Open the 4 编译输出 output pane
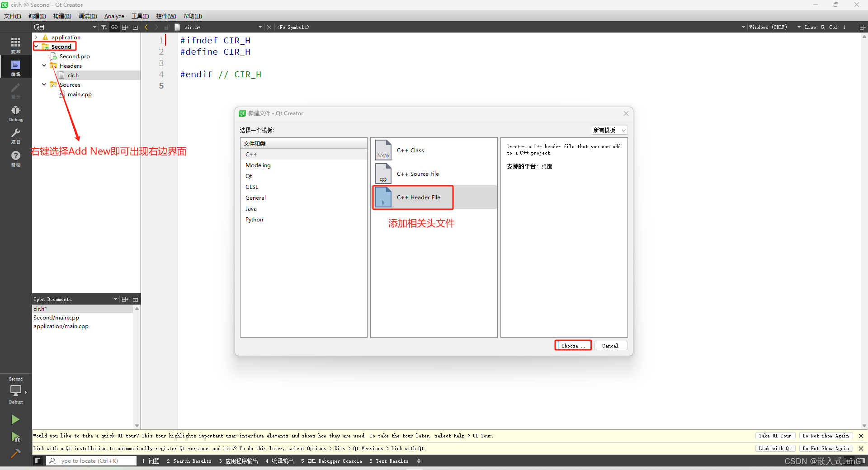The image size is (868, 470). [x=279, y=461]
